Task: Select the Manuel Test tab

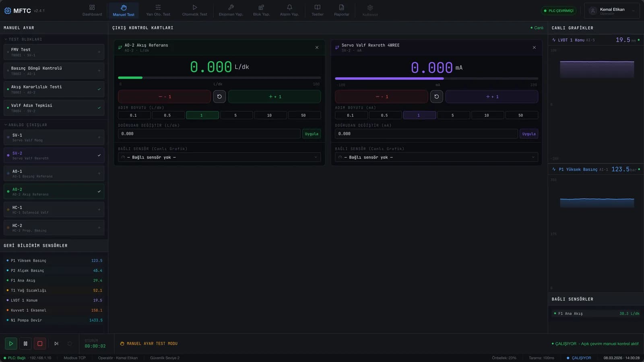Action: 124,10
